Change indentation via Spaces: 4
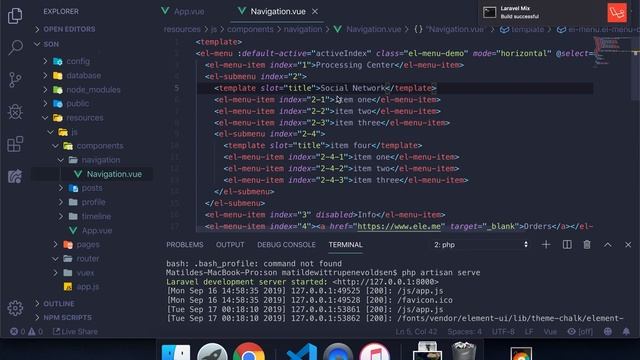 (464, 331)
